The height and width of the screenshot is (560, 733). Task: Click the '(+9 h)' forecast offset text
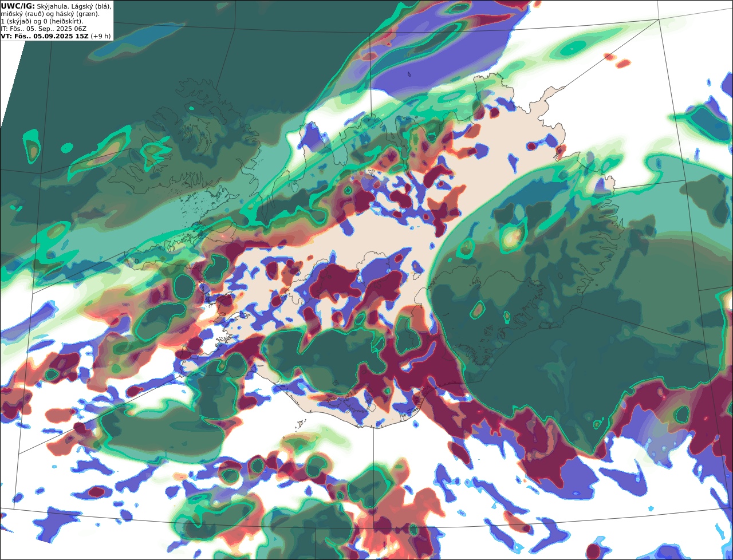[101, 36]
